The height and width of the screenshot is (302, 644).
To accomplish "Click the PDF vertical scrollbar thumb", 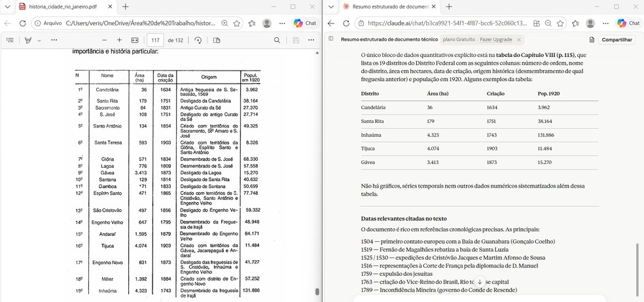I will click(317, 292).
